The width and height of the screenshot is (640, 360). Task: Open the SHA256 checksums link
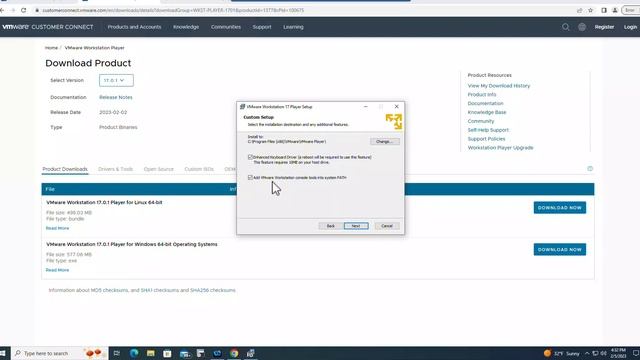[213, 290]
